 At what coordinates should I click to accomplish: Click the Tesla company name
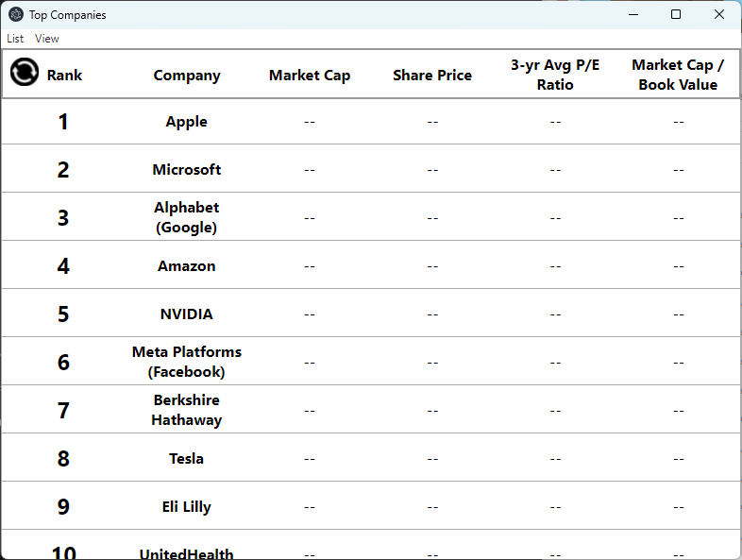[187, 459]
